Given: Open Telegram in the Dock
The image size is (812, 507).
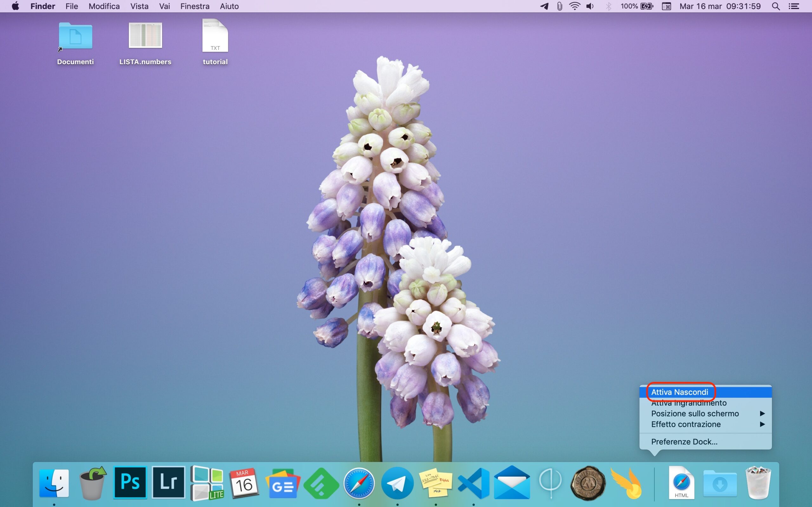Looking at the screenshot, I should pos(397,483).
